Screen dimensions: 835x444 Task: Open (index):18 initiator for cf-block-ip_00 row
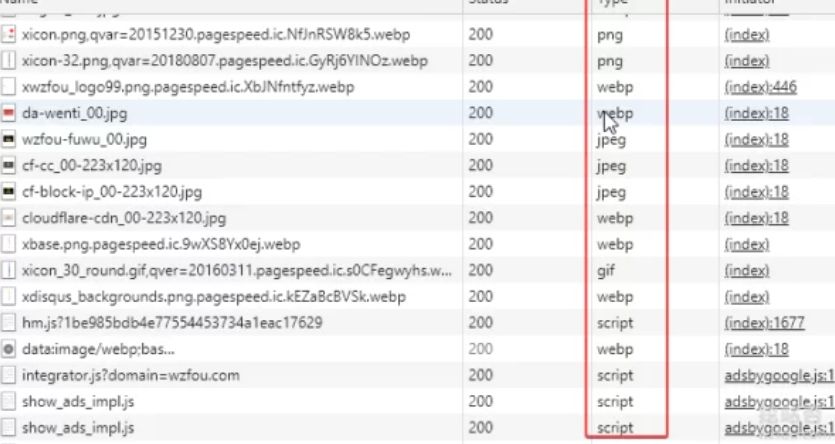click(756, 192)
